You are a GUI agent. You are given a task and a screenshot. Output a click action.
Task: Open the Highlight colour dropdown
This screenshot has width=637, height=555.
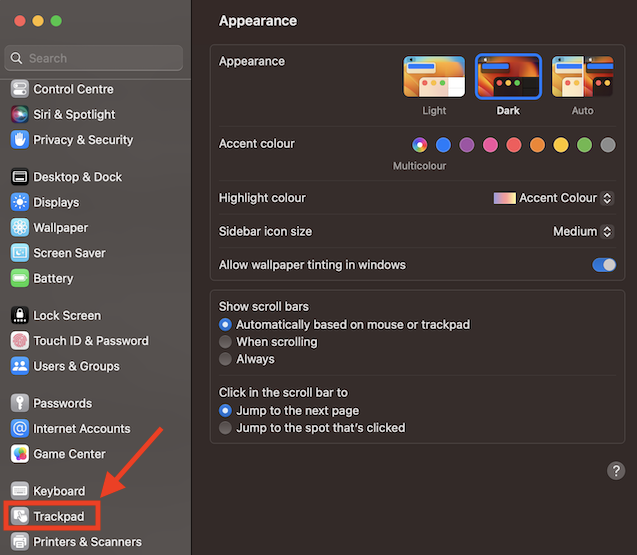[554, 198]
